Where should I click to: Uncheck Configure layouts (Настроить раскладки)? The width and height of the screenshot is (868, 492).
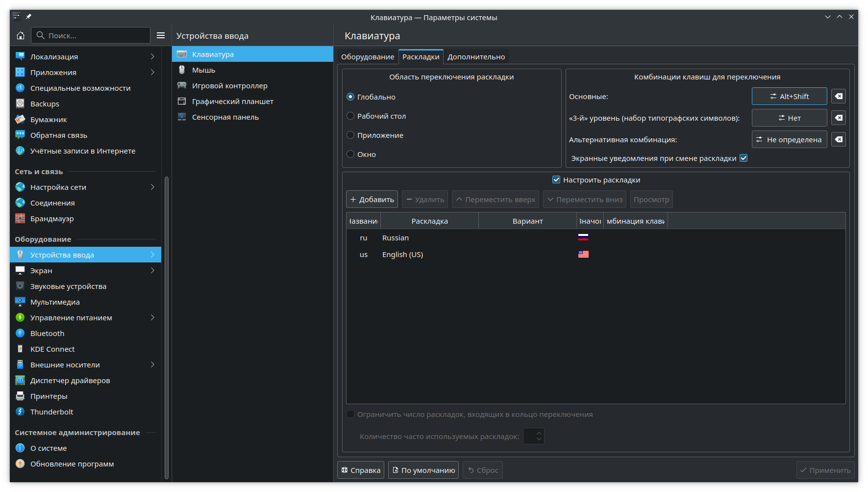(x=556, y=180)
